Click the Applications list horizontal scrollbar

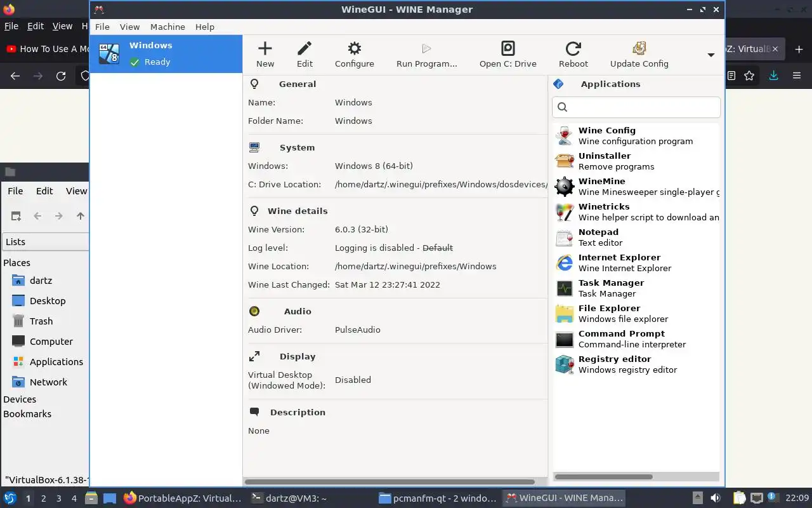click(603, 476)
